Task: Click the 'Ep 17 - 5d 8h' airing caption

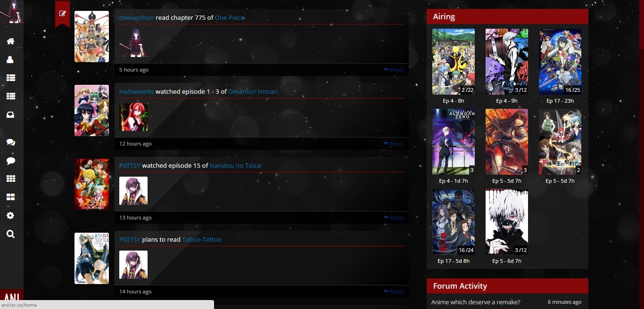Action: pyautogui.click(x=454, y=261)
